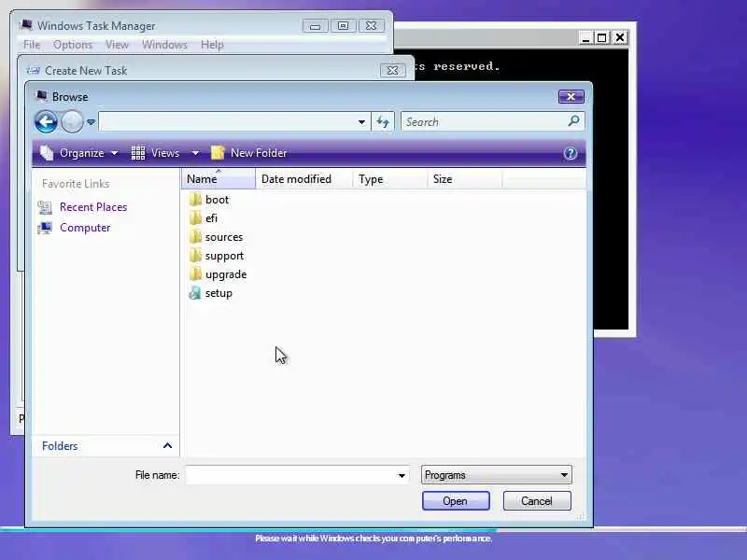Maximize the Windows Task Manager window
Screen dimensions: 747x560
click(x=343, y=26)
